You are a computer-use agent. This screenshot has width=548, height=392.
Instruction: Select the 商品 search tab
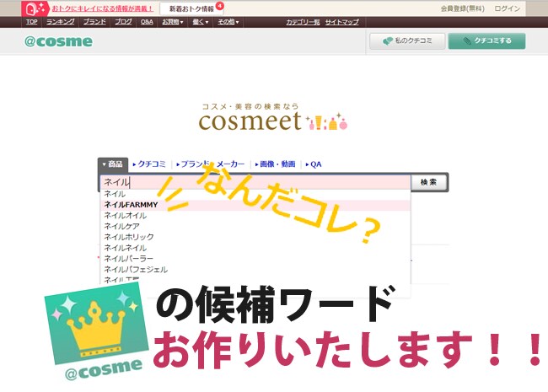112,164
